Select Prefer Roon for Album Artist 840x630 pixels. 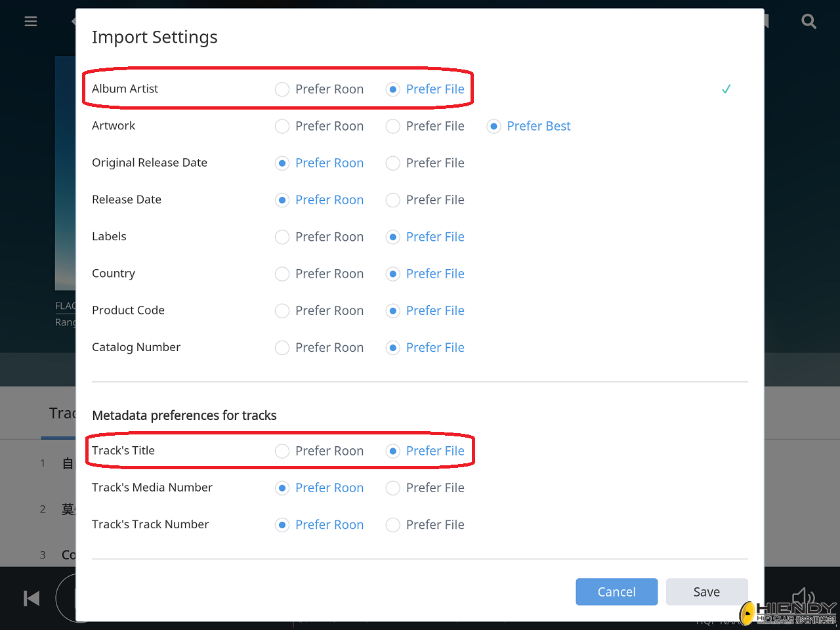pos(282,89)
